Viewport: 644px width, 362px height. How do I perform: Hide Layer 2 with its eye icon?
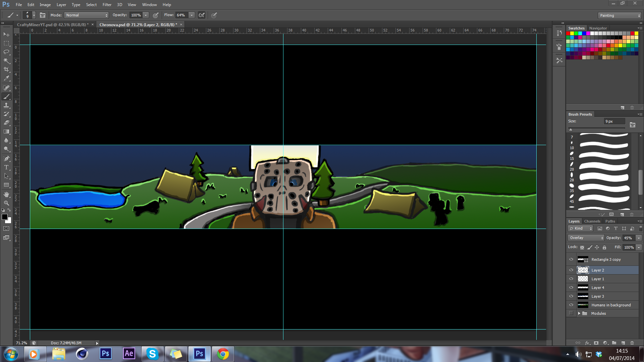[x=571, y=270]
